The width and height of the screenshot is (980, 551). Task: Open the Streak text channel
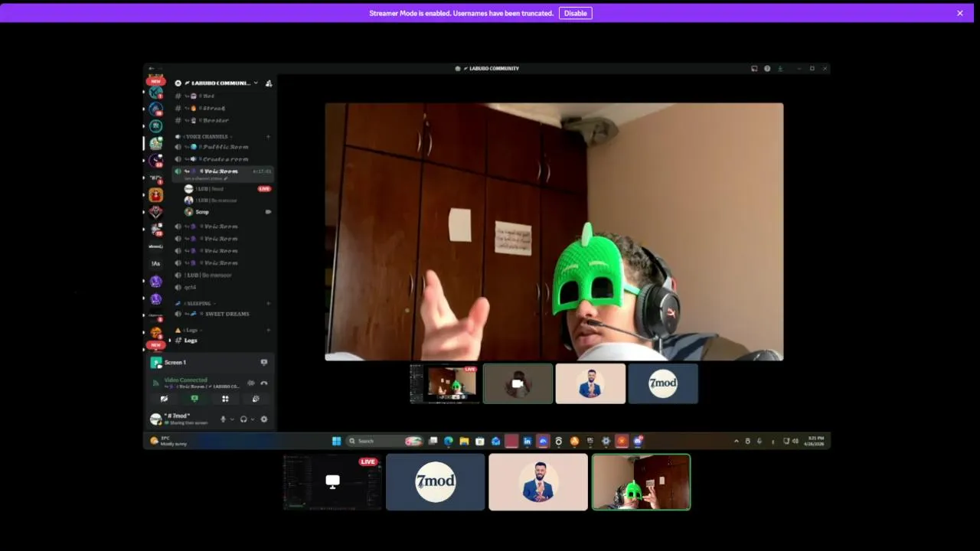223,108
